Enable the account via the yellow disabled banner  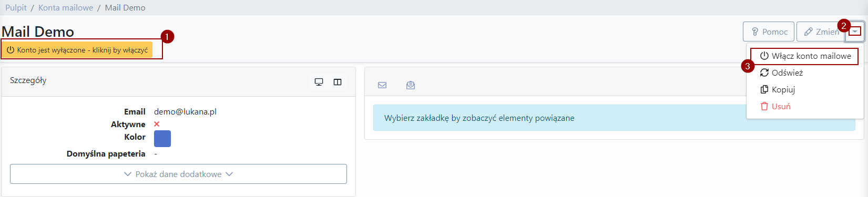point(77,50)
